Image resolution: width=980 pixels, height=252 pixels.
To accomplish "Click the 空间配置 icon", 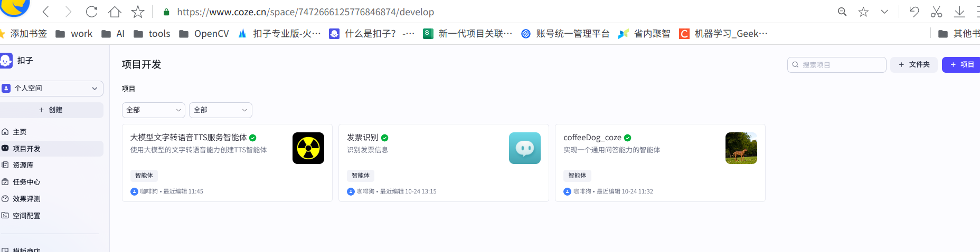I will click(x=5, y=216).
